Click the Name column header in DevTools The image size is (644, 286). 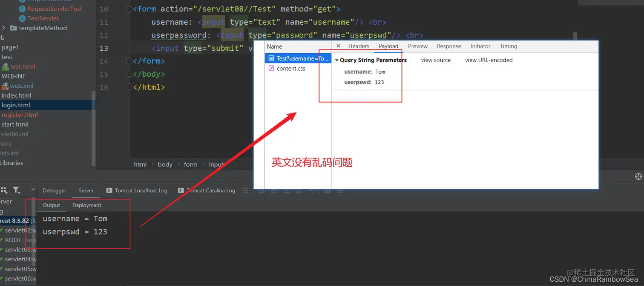[274, 46]
